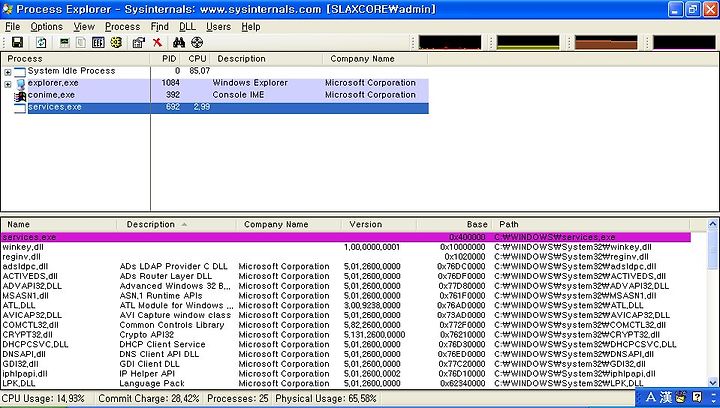Click the Save toolbar icon
The image size is (720, 408).
click(17, 43)
